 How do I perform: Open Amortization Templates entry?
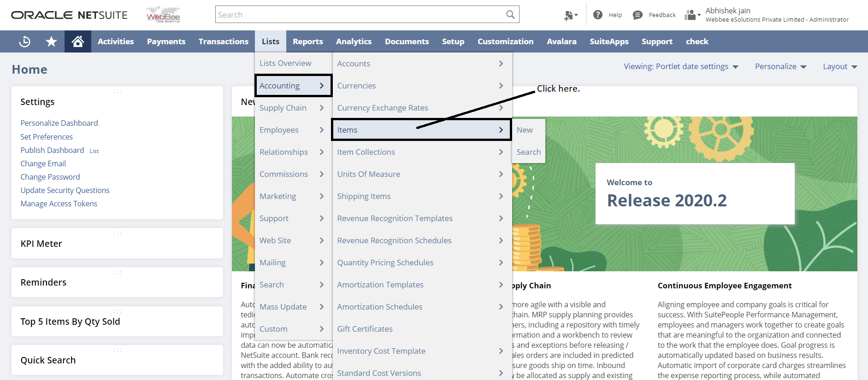point(422,285)
